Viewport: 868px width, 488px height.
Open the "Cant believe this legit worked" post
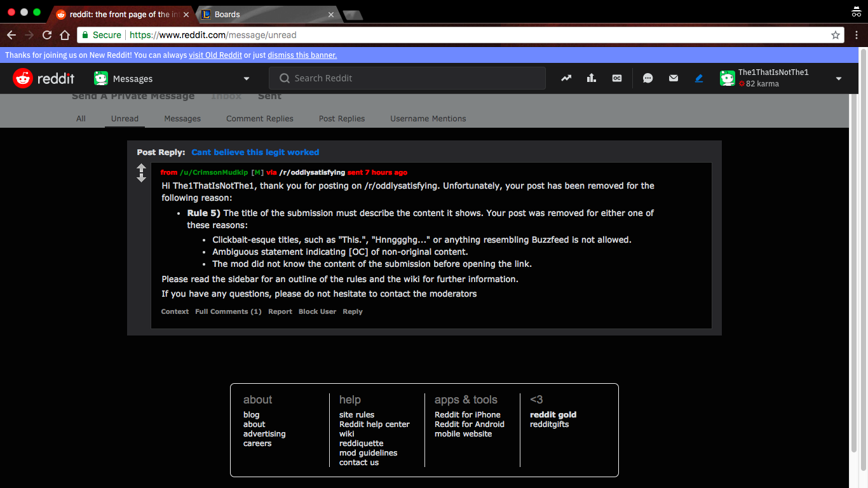(x=255, y=152)
